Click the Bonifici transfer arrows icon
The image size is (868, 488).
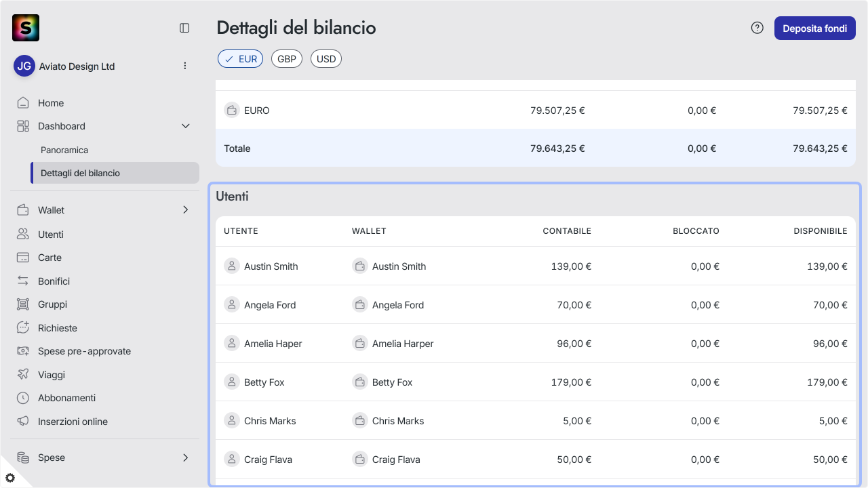(x=23, y=281)
